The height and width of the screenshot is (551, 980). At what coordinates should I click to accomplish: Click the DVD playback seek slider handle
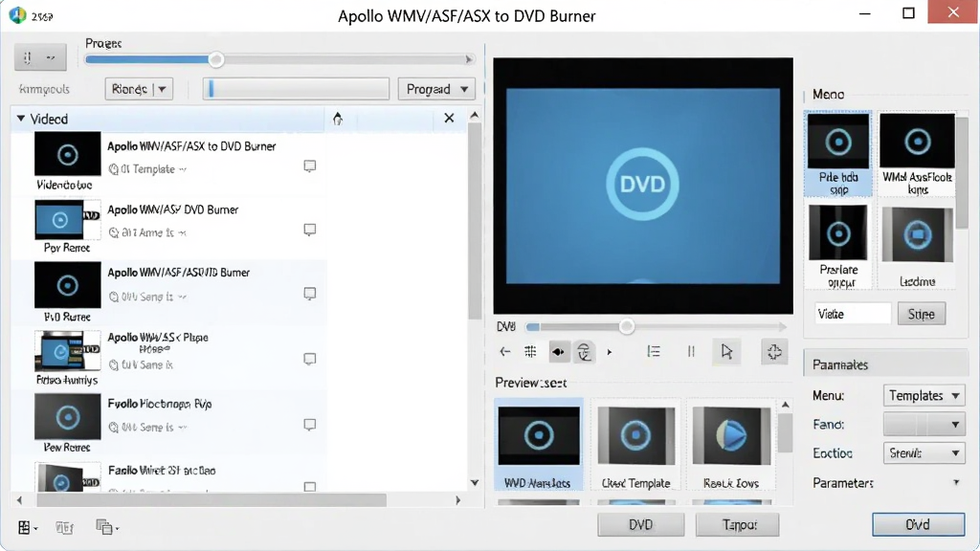[x=626, y=327]
